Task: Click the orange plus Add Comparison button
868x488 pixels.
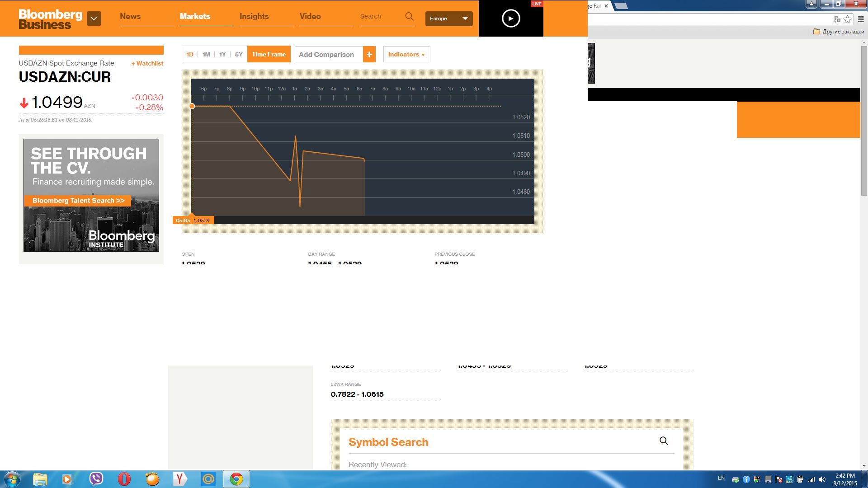Action: 369,54
